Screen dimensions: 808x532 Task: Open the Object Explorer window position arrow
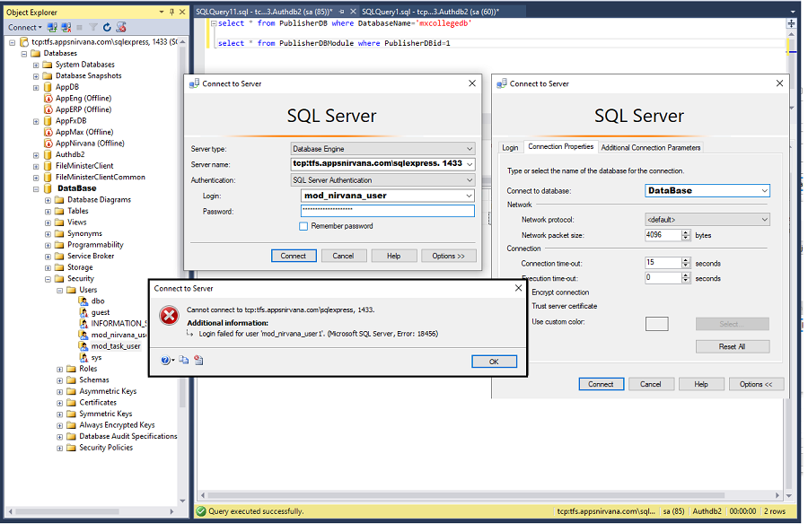click(162, 12)
